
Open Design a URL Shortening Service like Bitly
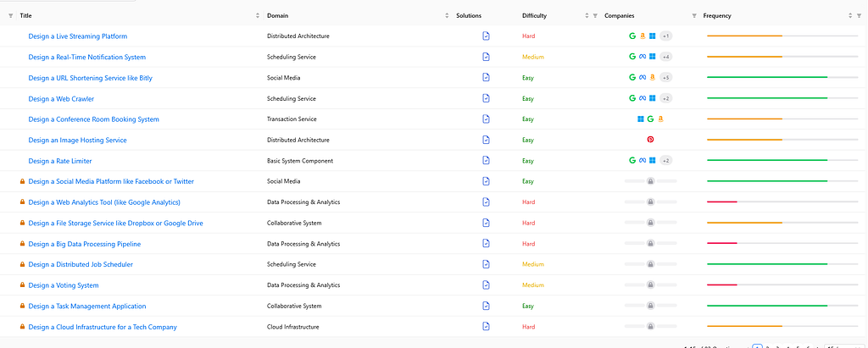(90, 78)
